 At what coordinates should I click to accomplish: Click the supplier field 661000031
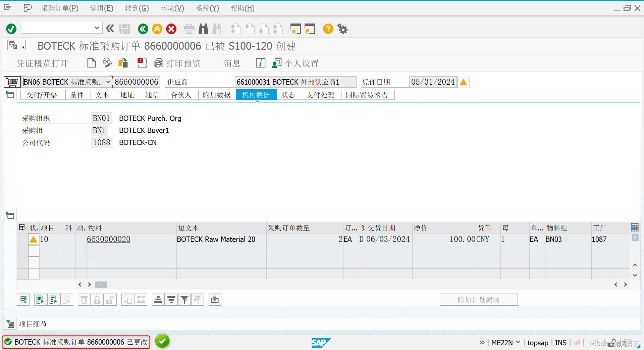point(295,82)
